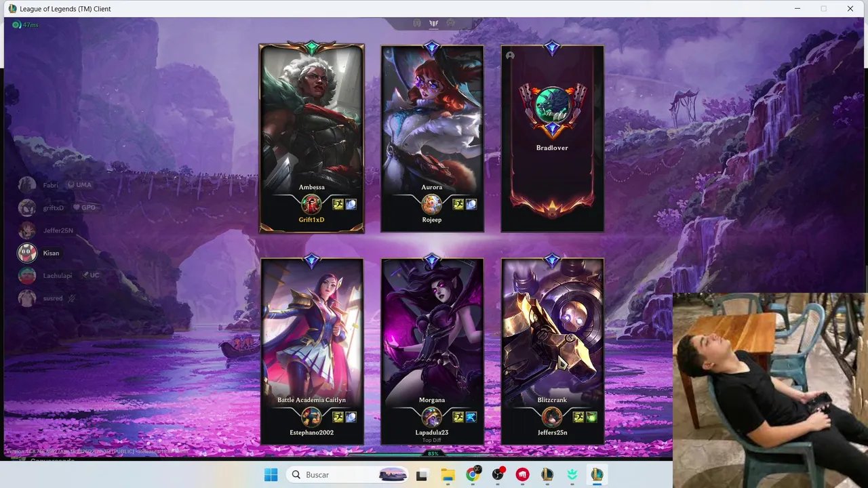Click the active League of Legends taskbar icon
This screenshot has height=488, width=868.
click(x=597, y=475)
